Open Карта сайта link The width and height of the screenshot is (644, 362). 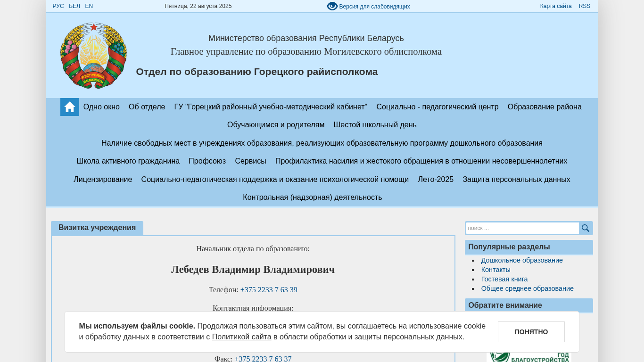(556, 6)
